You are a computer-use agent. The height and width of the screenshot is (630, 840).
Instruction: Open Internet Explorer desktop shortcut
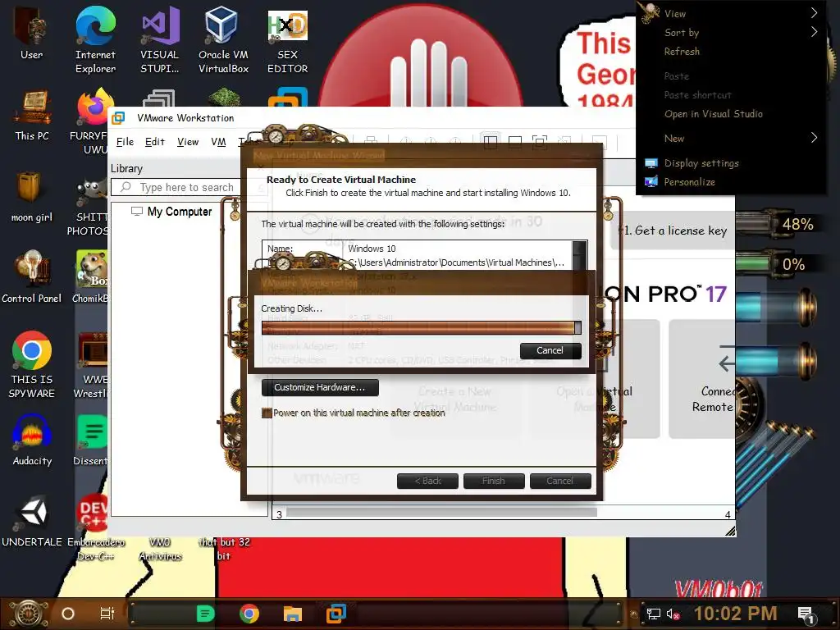pos(95,40)
